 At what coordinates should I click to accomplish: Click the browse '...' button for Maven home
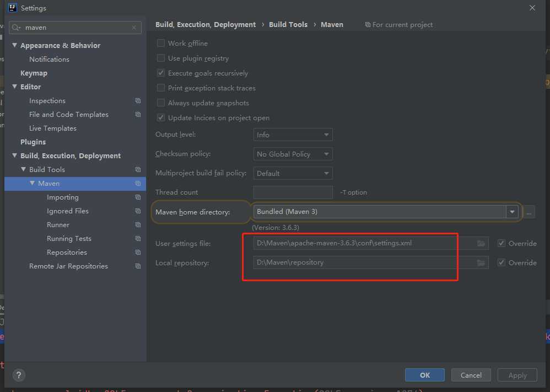pos(529,212)
